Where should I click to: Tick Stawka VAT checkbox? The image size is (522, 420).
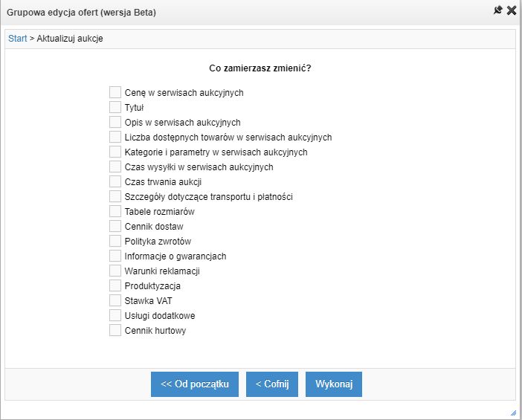[x=115, y=300]
